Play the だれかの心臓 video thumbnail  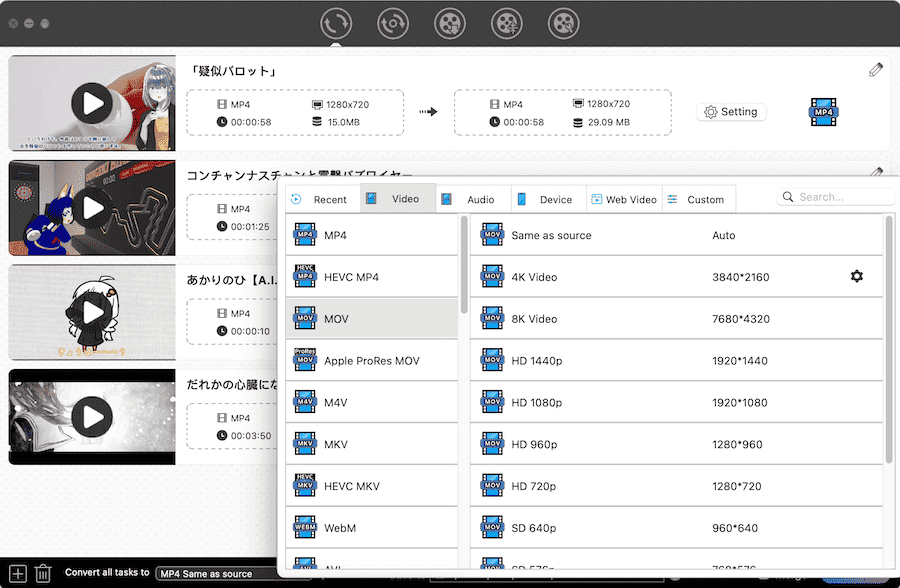tap(92, 417)
